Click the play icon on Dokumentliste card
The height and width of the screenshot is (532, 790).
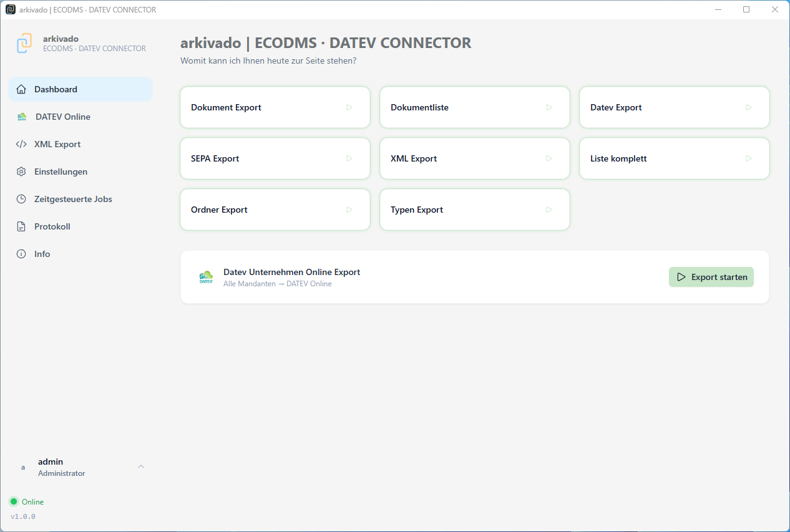[x=549, y=107]
